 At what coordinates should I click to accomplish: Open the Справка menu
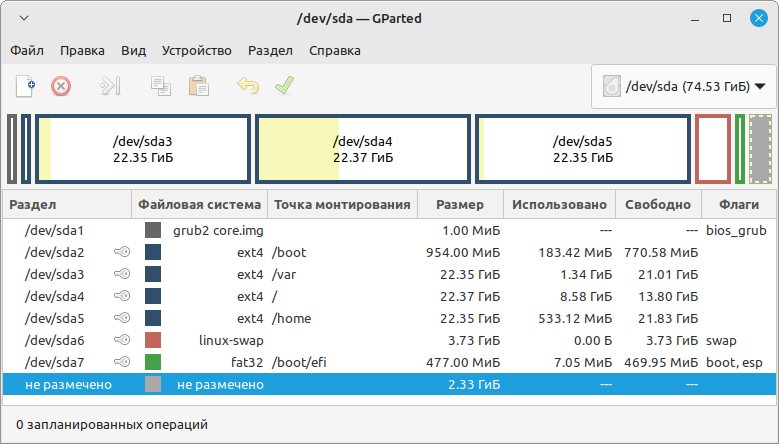(x=335, y=51)
